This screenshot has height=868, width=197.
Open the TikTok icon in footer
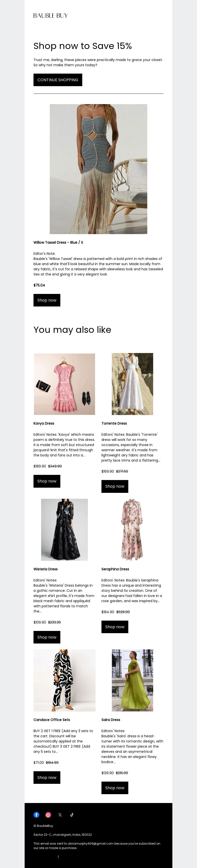72,814
